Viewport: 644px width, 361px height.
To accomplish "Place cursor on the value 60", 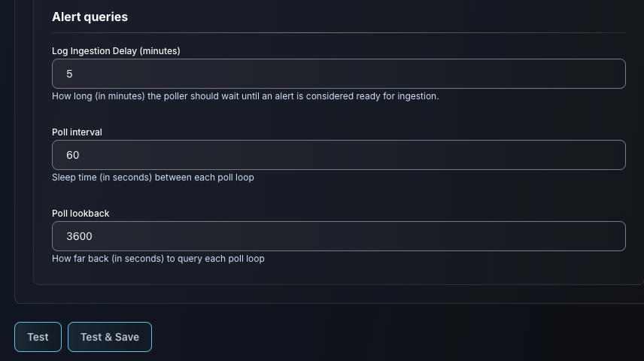I will click(x=72, y=155).
